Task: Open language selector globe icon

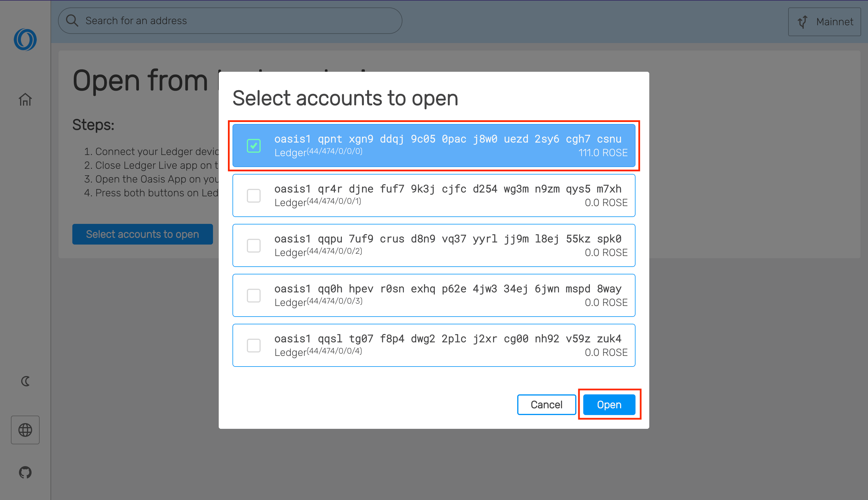Action: tap(25, 430)
